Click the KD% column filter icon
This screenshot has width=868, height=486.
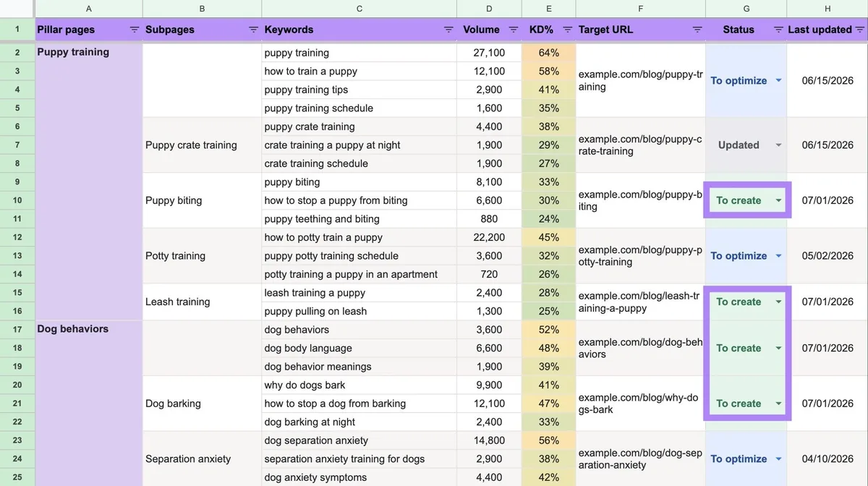point(568,30)
